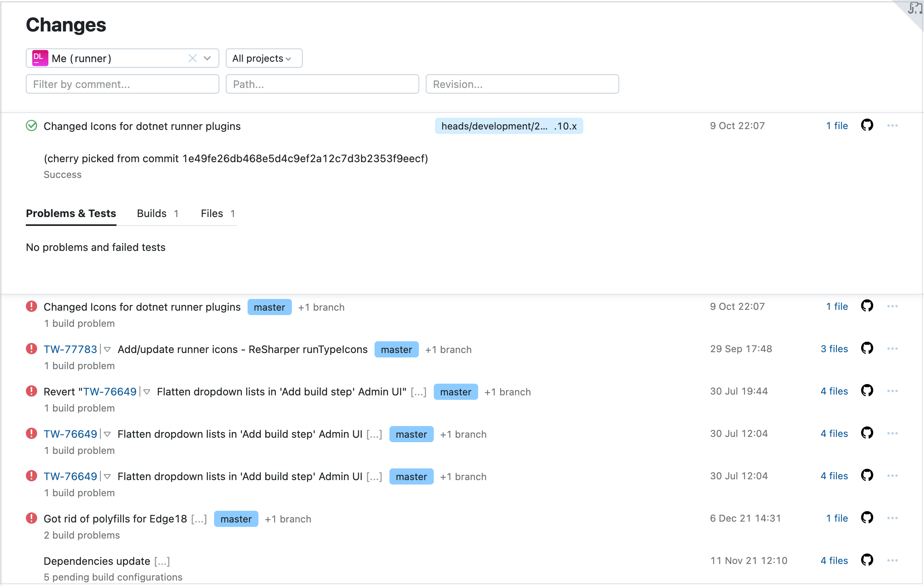Click green success icon of expanded change

coord(31,126)
